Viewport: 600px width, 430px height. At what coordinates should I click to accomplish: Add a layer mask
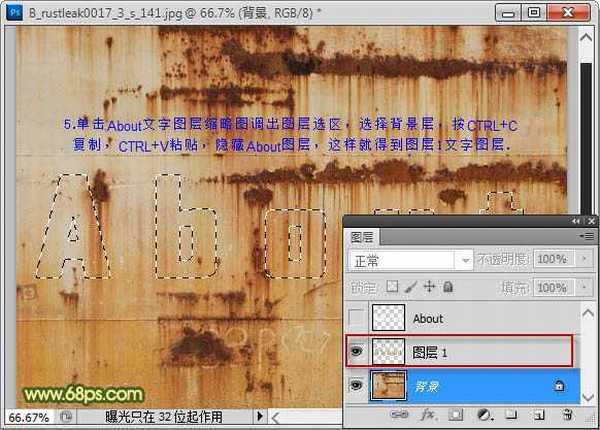455,415
